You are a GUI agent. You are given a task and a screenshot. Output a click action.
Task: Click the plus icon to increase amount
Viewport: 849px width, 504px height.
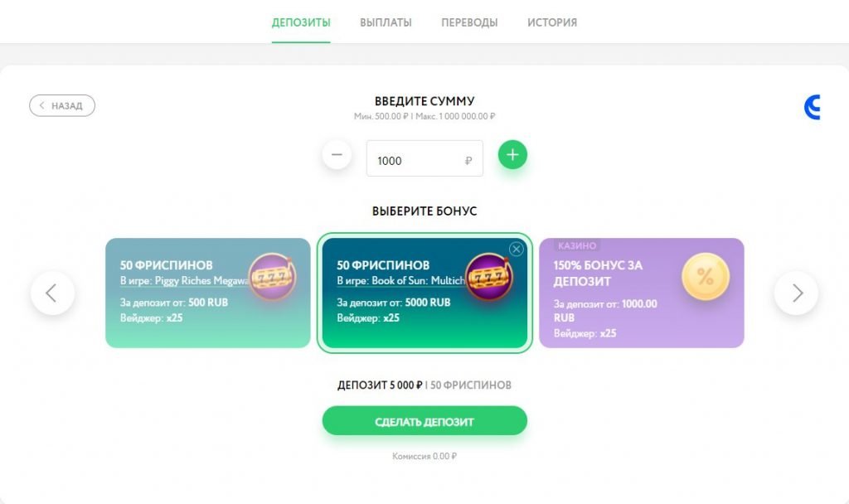[x=512, y=155]
